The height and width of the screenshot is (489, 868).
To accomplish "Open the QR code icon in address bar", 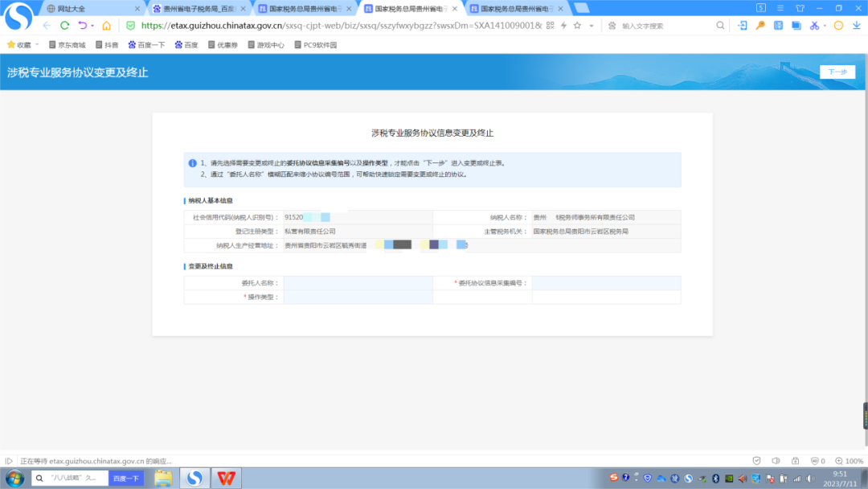I will (x=550, y=26).
